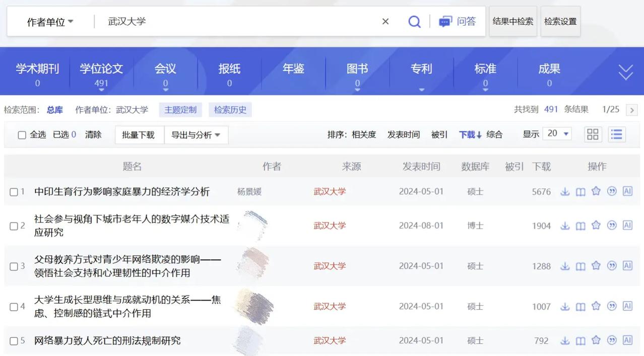Read 社会参与视角 thesis online

click(581, 226)
